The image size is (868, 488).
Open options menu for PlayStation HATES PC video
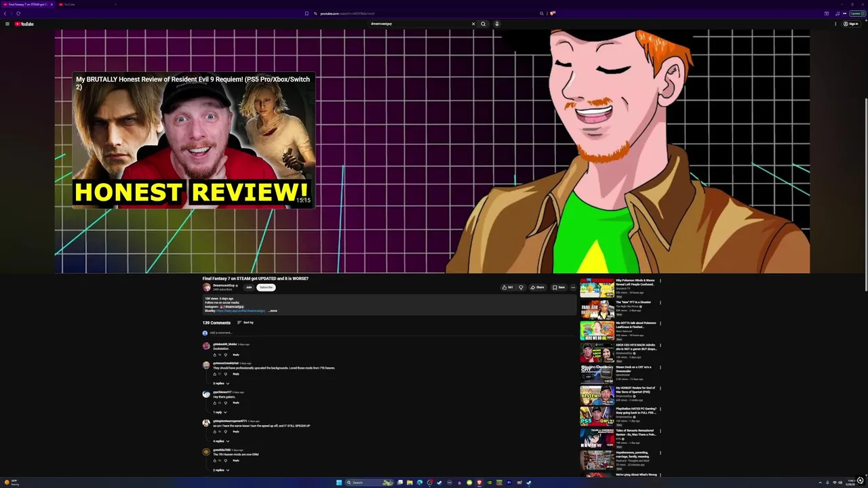click(x=660, y=409)
